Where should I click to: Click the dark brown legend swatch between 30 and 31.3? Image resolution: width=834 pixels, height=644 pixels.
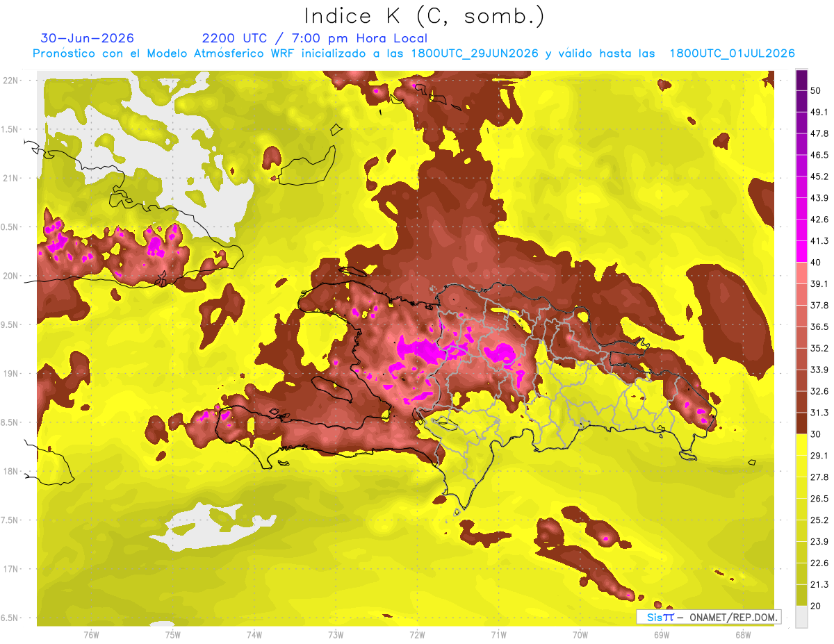click(x=802, y=423)
